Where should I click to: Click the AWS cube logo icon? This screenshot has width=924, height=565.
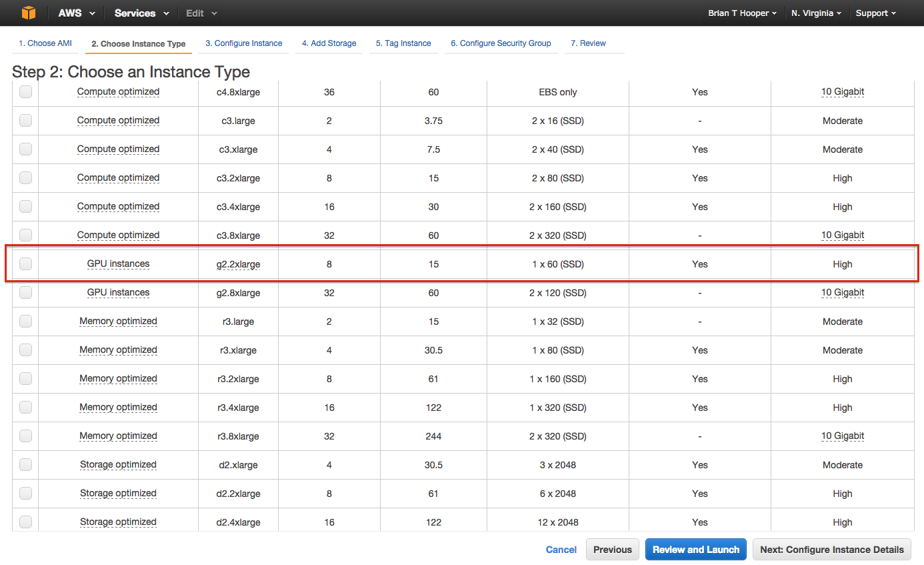click(x=27, y=13)
